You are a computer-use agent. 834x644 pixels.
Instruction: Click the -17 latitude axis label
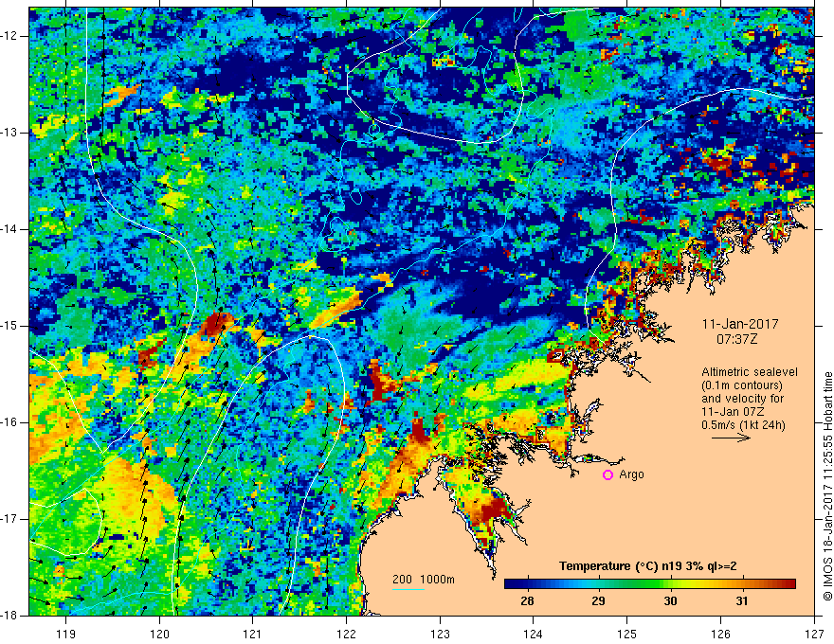point(9,519)
